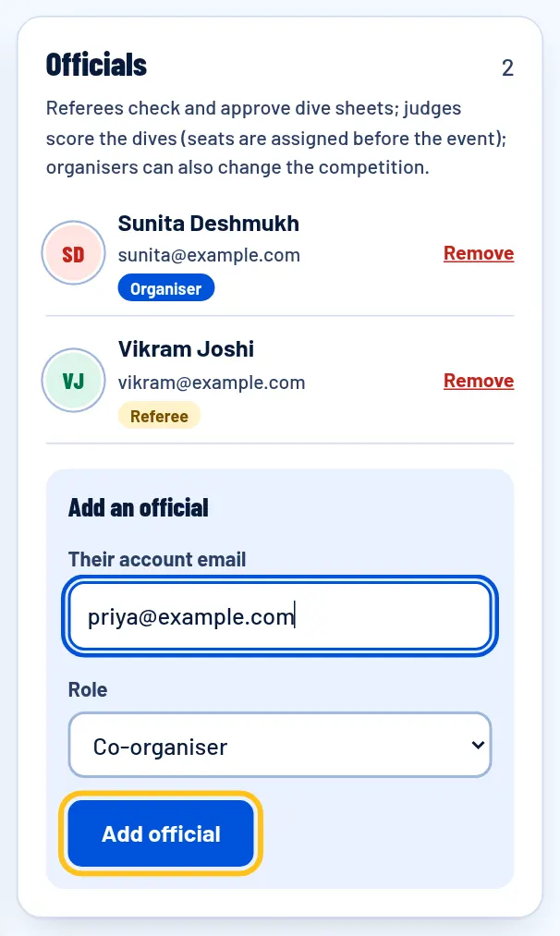Focus the account email input field

click(280, 616)
